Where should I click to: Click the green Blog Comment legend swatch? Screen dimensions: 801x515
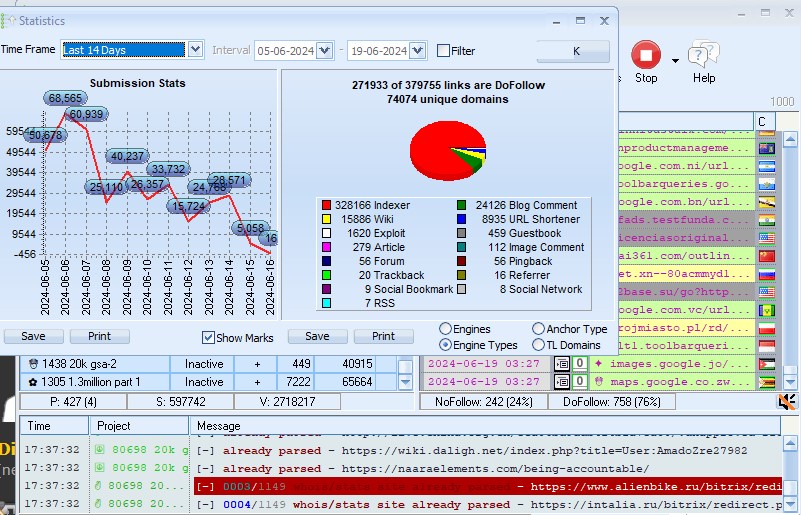point(461,205)
